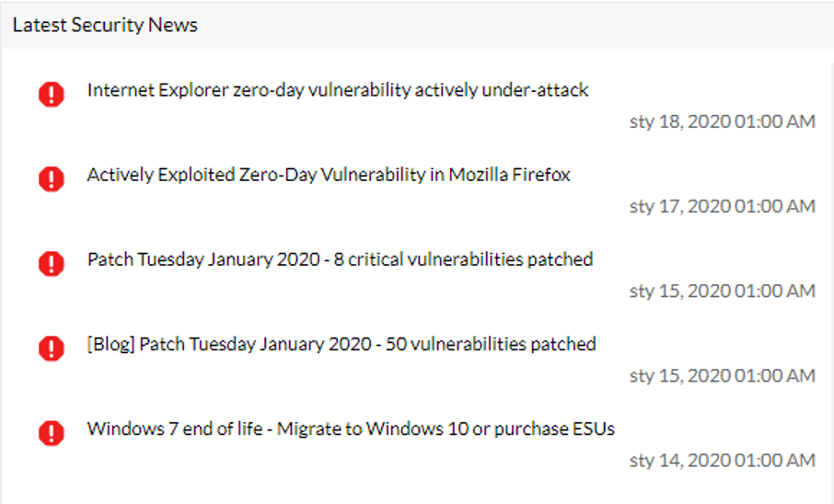Screen dimensions: 834x504
Task: Click red warning icon next to Mozilla Firefox item
Action: (x=52, y=178)
